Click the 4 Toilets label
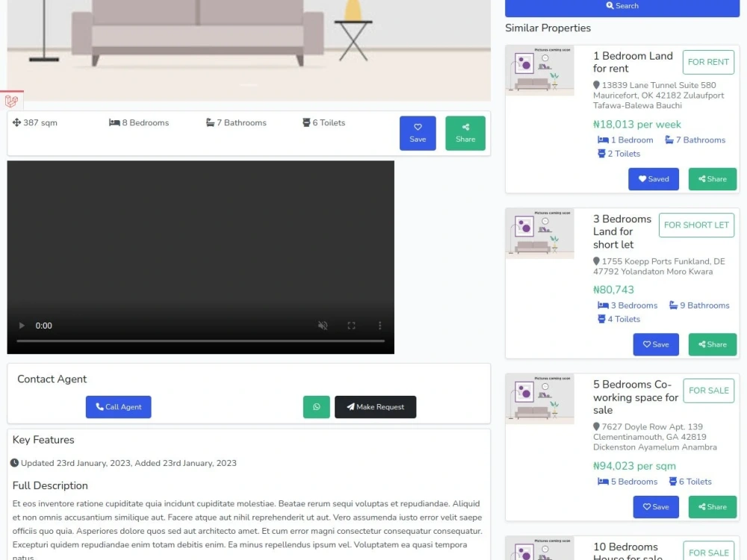This screenshot has width=747, height=560. tap(619, 320)
